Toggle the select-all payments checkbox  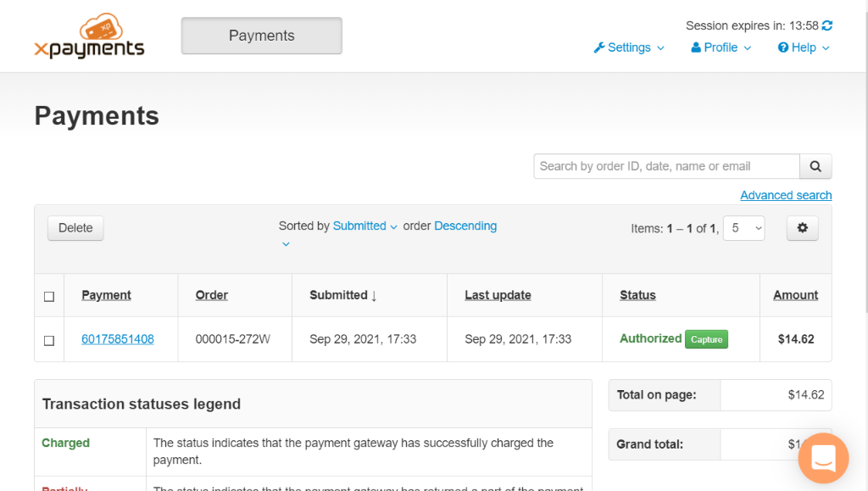[x=49, y=296]
